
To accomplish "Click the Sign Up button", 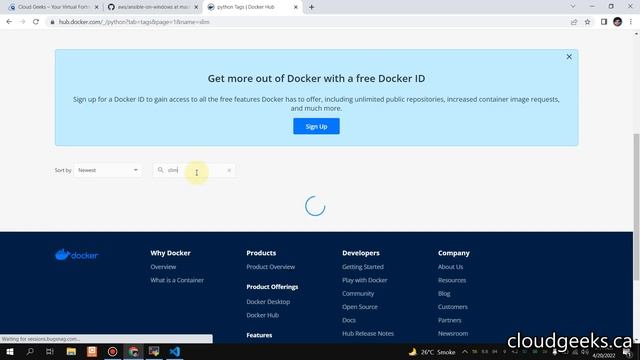I will [316, 126].
